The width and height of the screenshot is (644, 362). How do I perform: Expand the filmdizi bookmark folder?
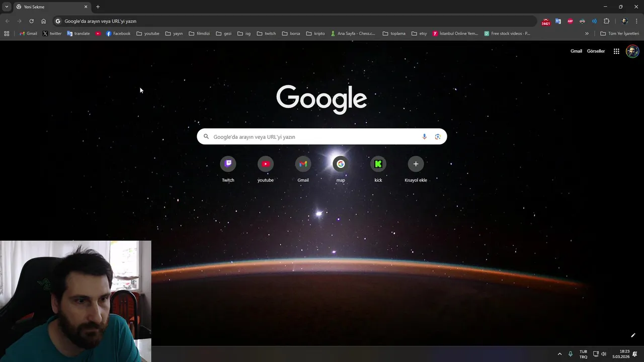point(199,34)
